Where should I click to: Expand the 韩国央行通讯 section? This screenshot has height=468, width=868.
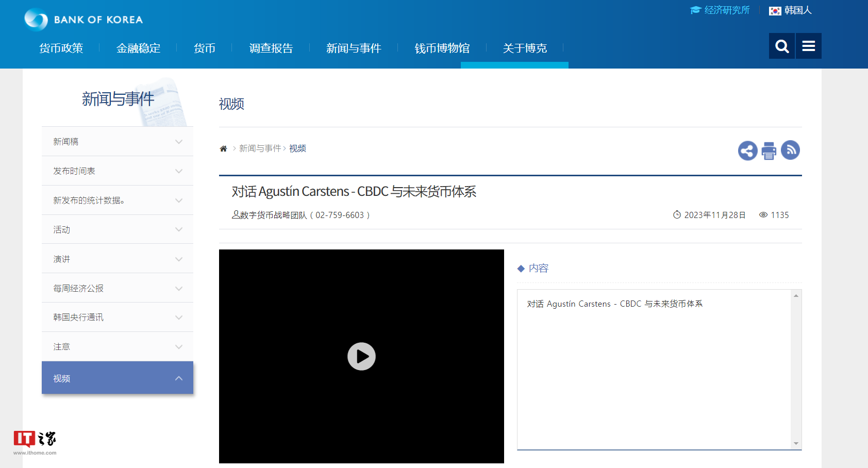pos(117,317)
